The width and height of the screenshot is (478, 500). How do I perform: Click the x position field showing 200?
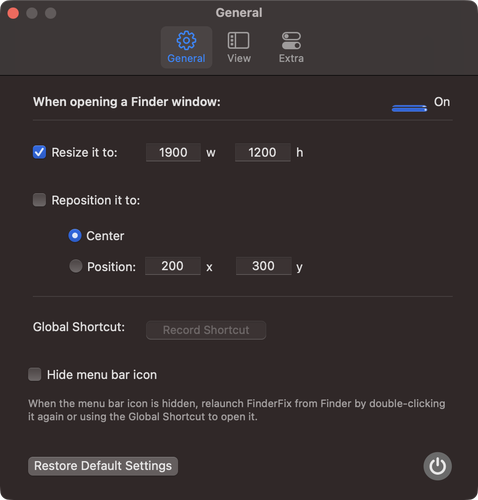point(173,266)
